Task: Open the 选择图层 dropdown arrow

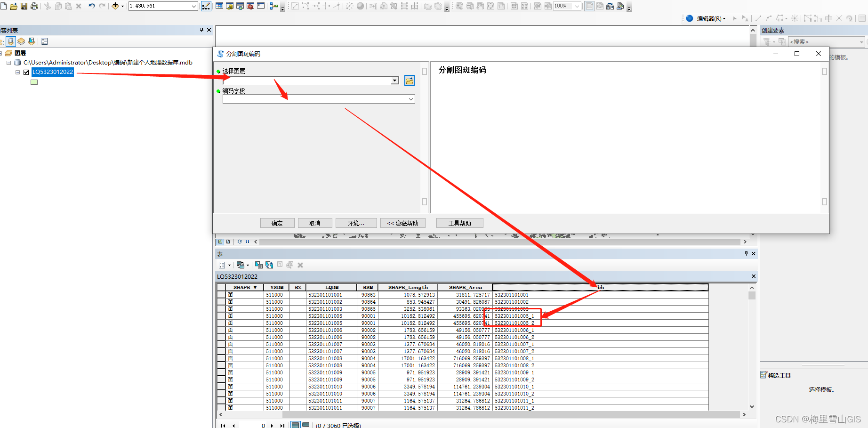Action: pos(394,81)
